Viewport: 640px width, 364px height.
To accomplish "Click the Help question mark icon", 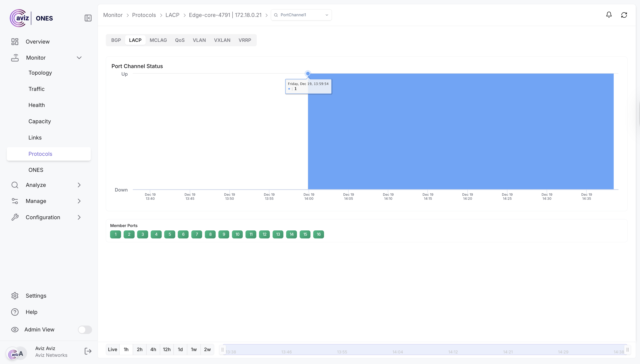I will pyautogui.click(x=15, y=312).
